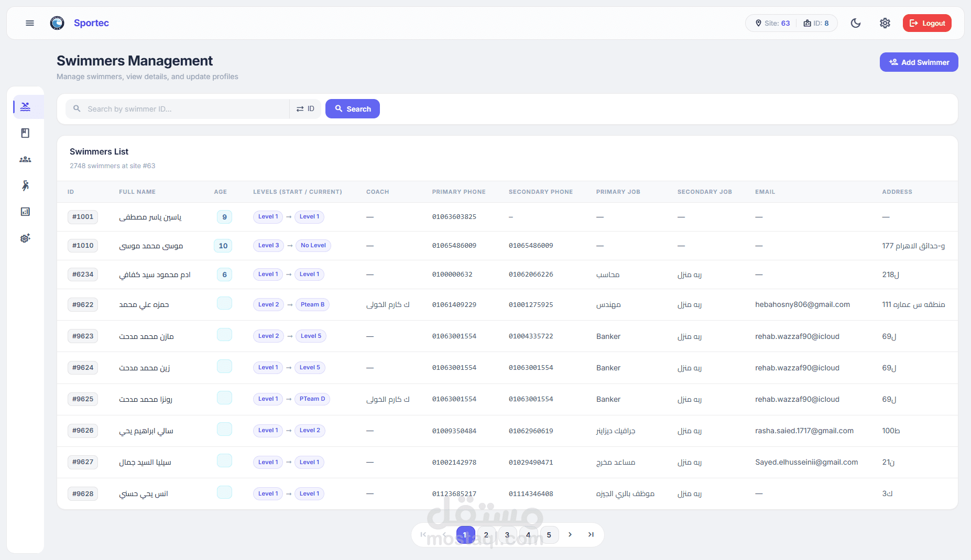This screenshot has height=560, width=971.
Task: Open swimmer #6234 row
Action: click(x=507, y=274)
